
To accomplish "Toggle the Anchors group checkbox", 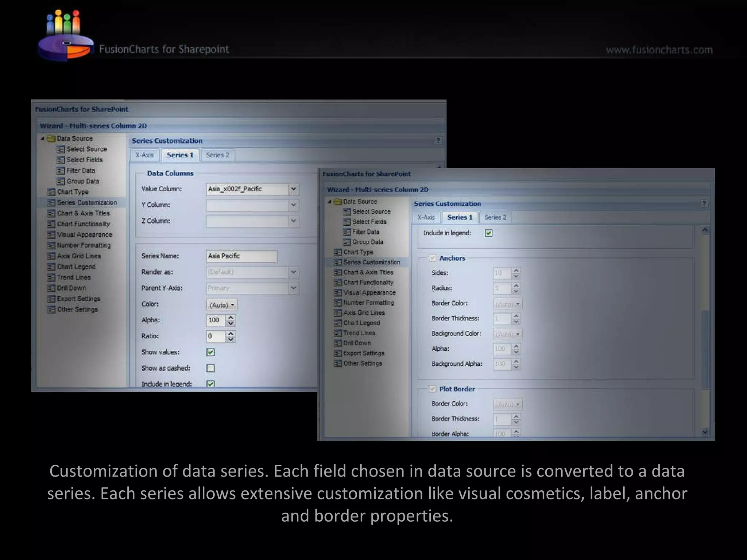I will pos(433,258).
